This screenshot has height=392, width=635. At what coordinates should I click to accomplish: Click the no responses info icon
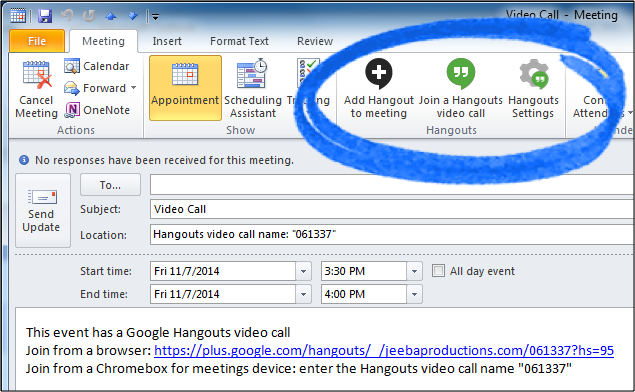click(24, 160)
